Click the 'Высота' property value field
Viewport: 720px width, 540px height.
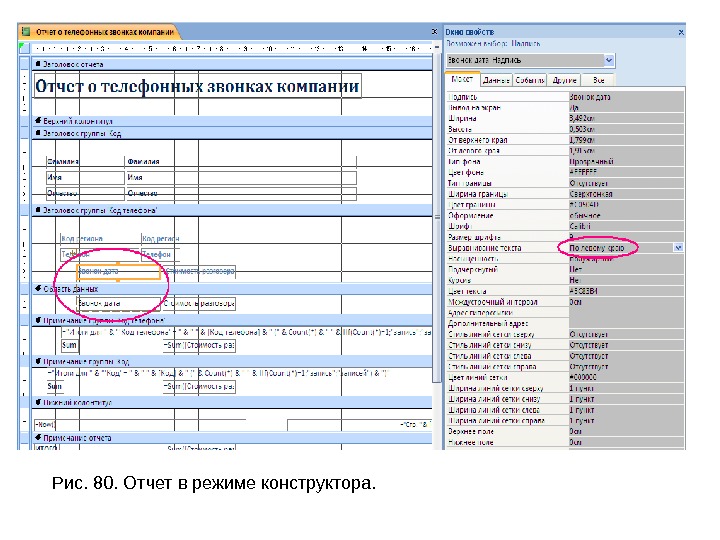[x=626, y=129]
